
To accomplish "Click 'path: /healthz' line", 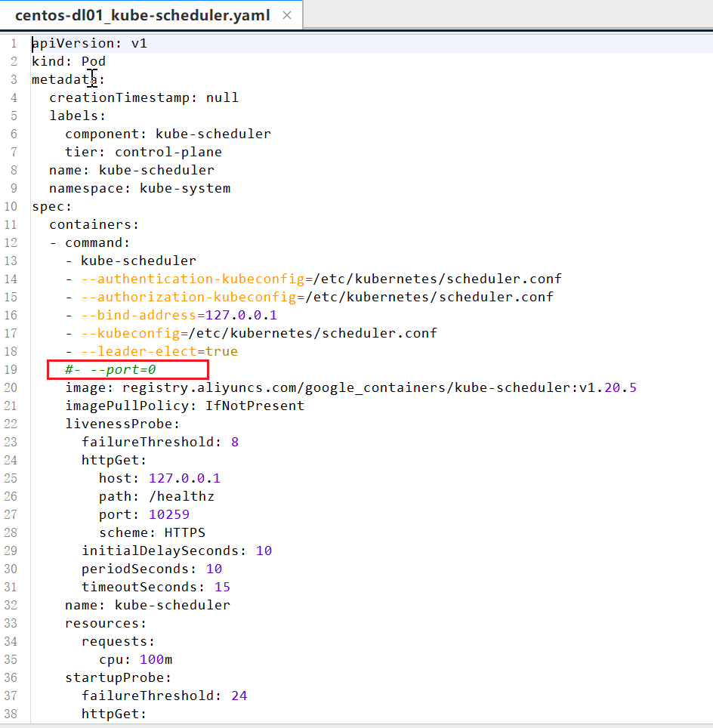I will tap(156, 496).
